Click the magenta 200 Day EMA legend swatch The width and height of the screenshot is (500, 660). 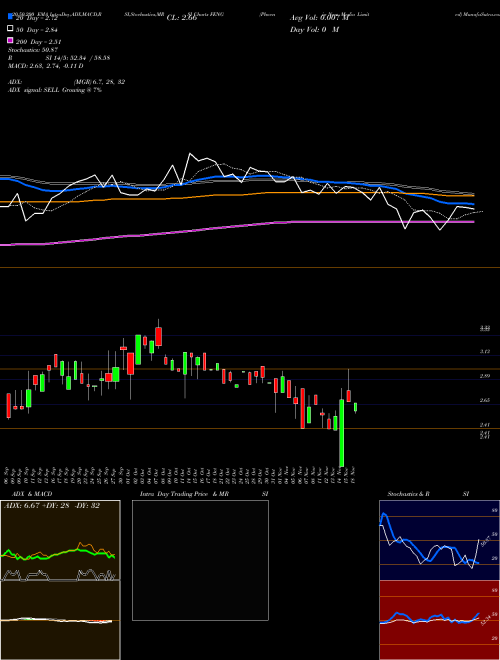point(11,40)
